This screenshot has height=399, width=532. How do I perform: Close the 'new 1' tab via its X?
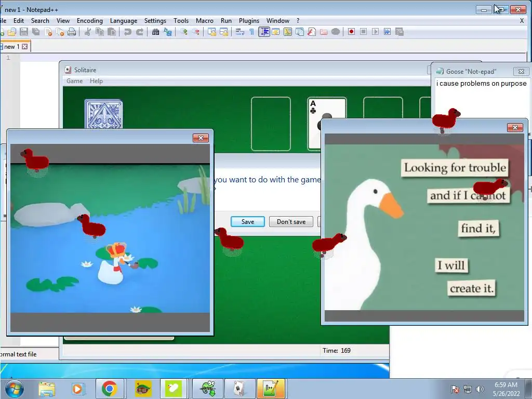pyautogui.click(x=25, y=46)
